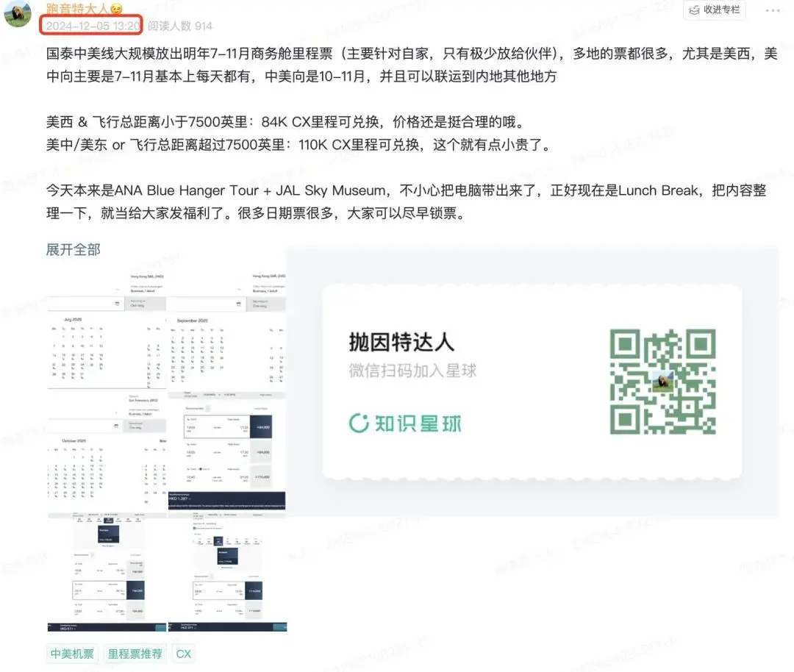Viewport: 794px width, 672px height.
Task: Select the 中美机票 topic tag
Action: pos(71,653)
